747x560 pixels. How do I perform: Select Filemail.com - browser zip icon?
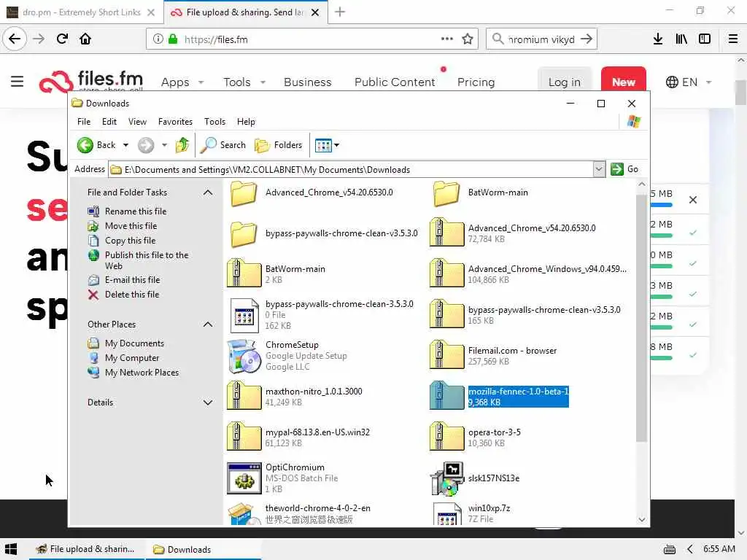[x=446, y=355]
